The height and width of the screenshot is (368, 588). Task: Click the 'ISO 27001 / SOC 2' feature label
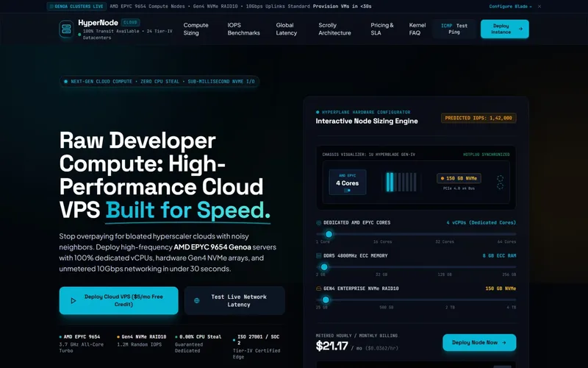(x=259, y=340)
